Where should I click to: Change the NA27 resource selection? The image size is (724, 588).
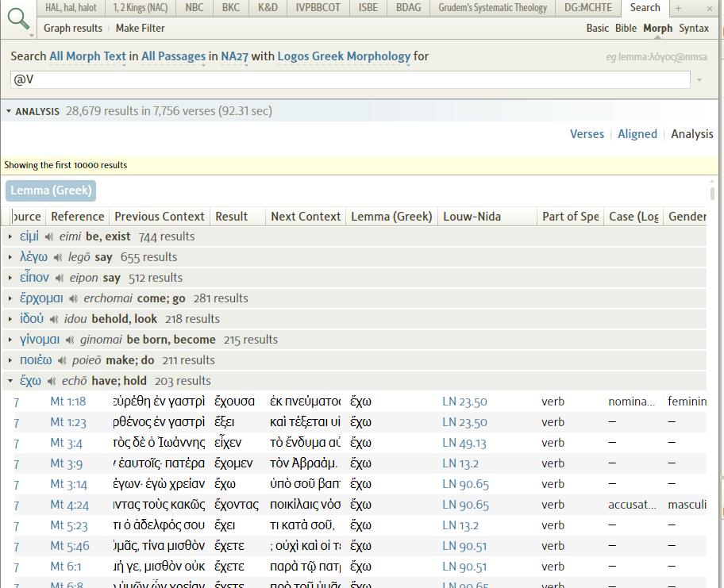234,56
